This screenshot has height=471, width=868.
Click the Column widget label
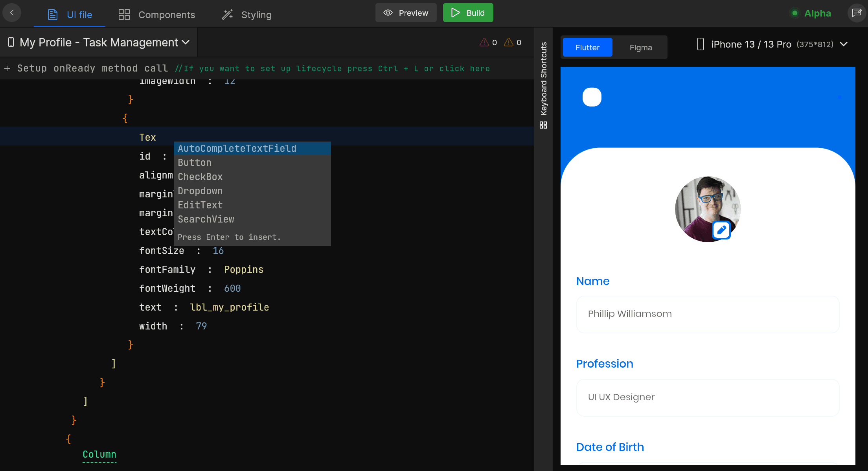pos(99,454)
